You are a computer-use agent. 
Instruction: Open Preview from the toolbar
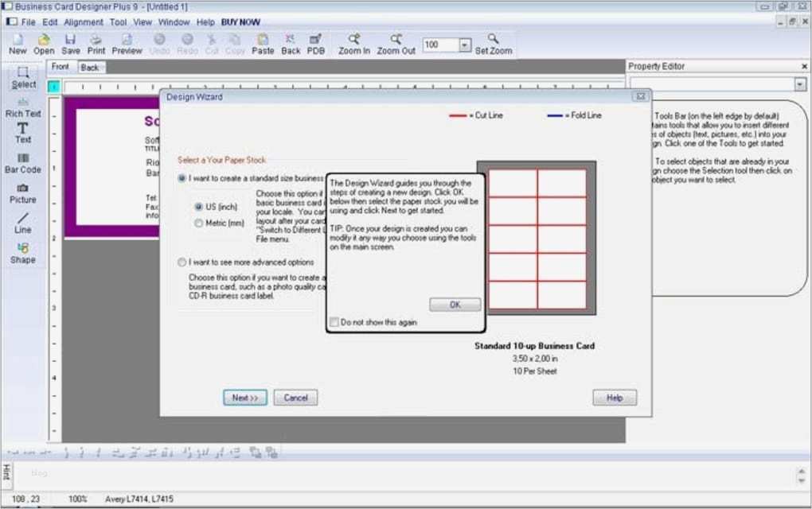click(127, 44)
